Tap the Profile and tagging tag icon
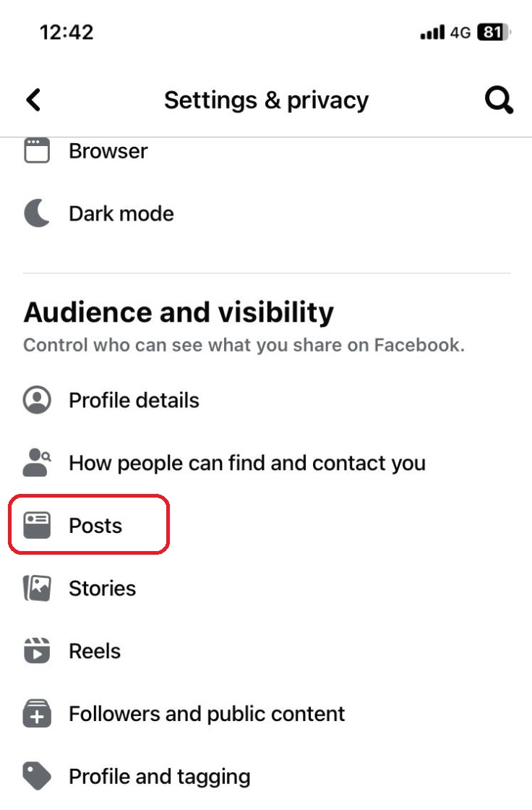This screenshot has height=810, width=532. (x=37, y=777)
